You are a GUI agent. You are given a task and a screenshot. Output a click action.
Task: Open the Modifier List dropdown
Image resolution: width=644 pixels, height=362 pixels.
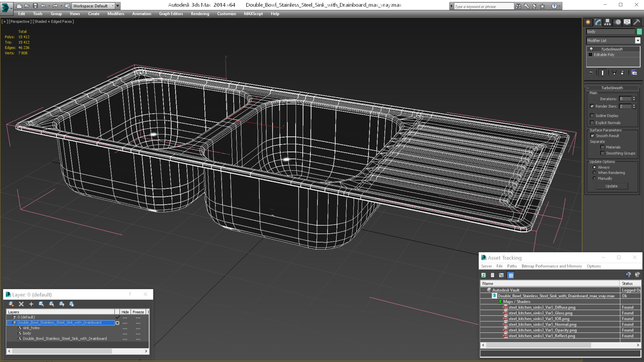coord(638,40)
